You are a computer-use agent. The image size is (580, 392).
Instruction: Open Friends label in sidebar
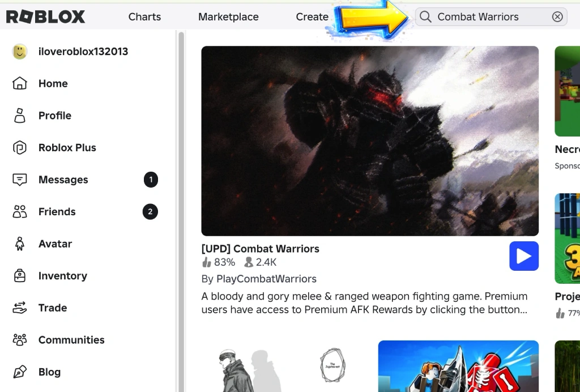(57, 211)
